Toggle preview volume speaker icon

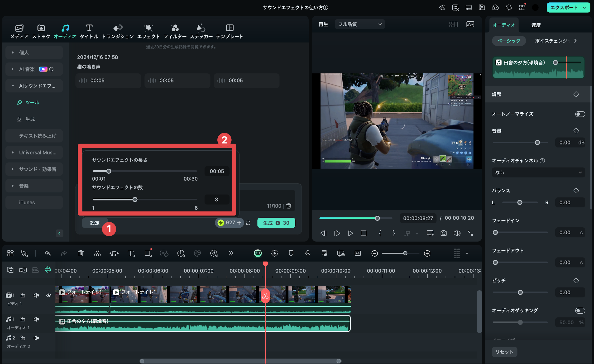tap(457, 233)
